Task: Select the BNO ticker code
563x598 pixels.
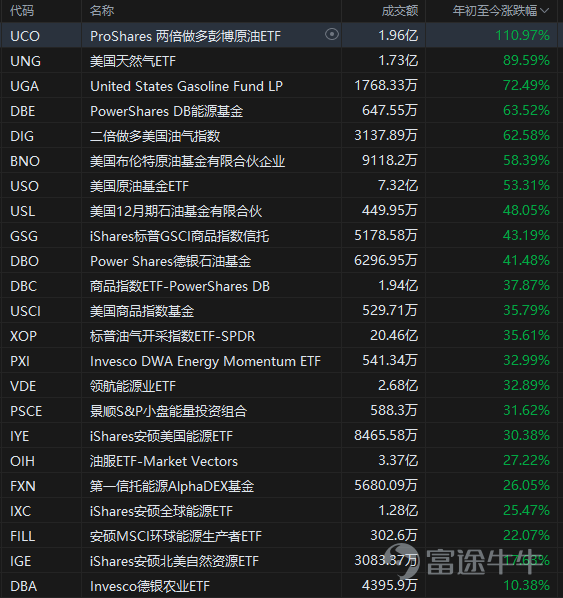Action: [25, 161]
